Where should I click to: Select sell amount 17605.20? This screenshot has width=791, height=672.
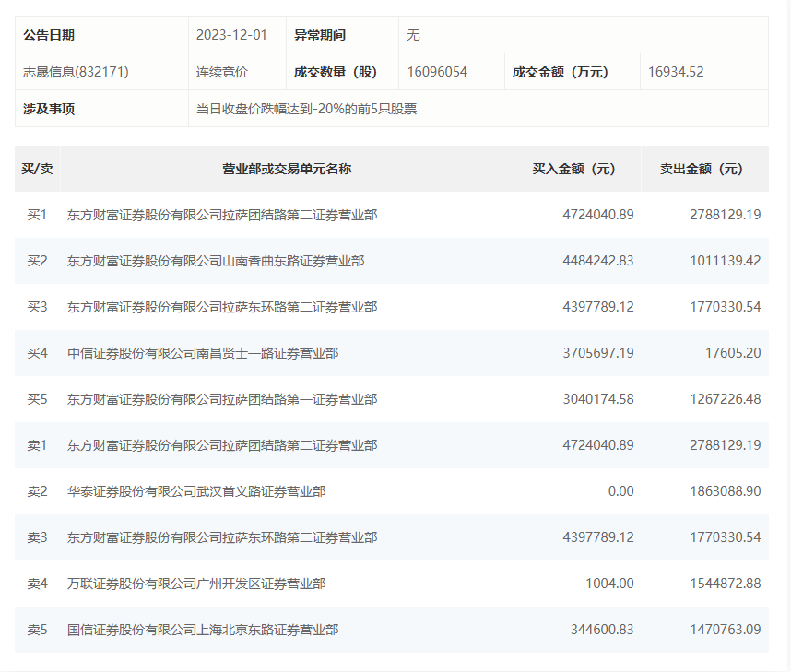(733, 353)
